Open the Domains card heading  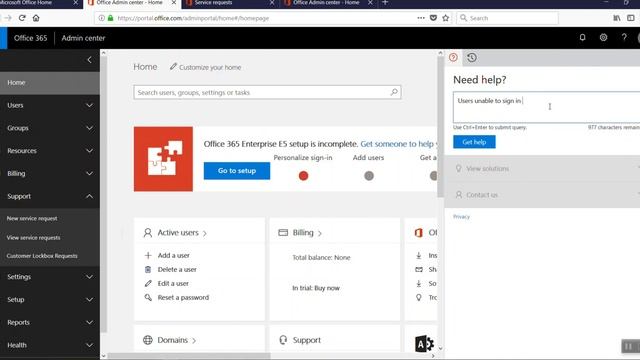(x=173, y=340)
